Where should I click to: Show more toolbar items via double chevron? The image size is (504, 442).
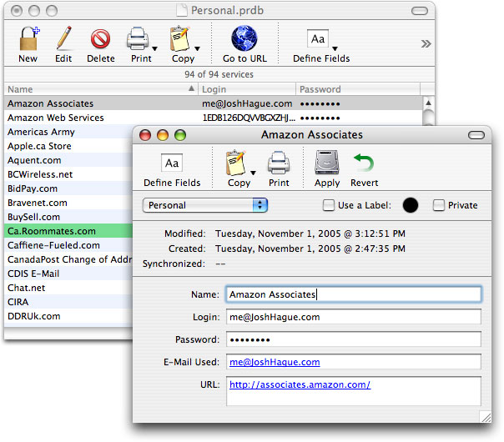[x=426, y=43]
